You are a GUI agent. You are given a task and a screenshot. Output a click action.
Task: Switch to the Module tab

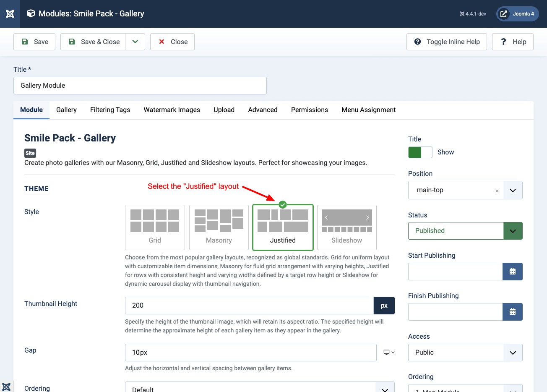click(x=31, y=110)
